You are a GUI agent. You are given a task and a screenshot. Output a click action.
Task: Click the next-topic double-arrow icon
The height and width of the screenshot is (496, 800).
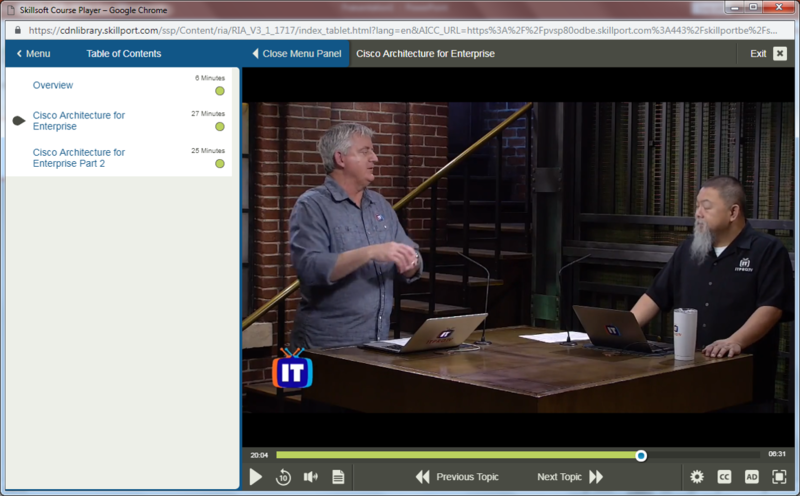[x=596, y=477]
